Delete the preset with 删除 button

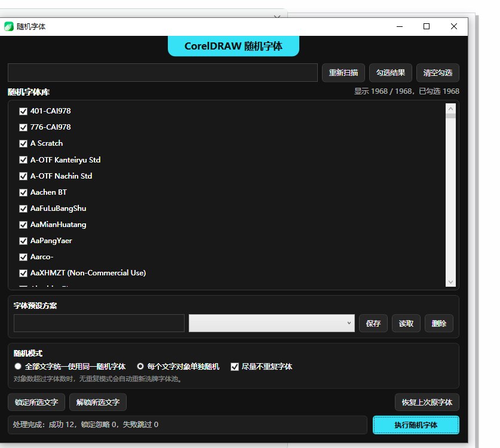coord(439,323)
